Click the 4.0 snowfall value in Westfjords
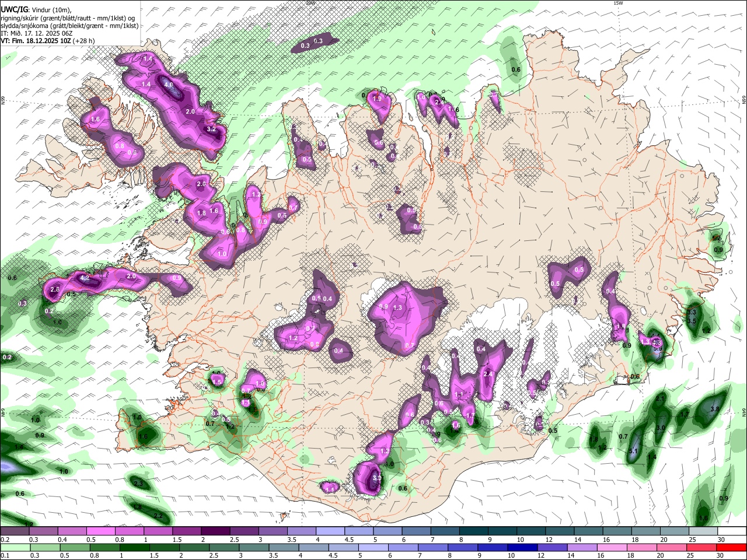747x560 pixels. coord(169,85)
